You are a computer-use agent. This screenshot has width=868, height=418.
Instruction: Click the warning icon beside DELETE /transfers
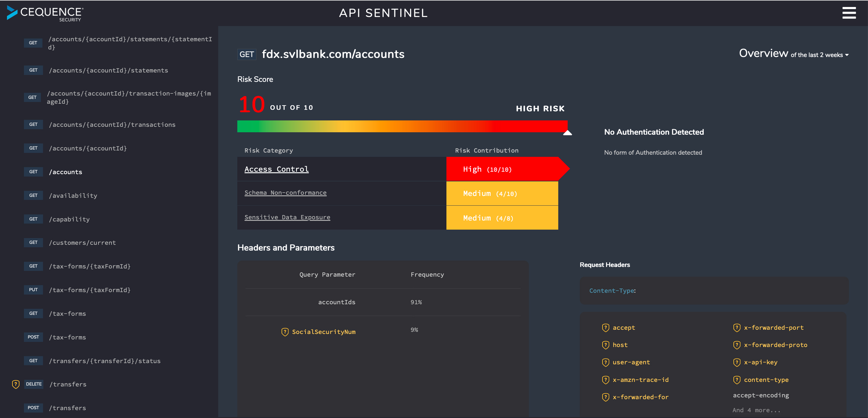pyautogui.click(x=15, y=384)
